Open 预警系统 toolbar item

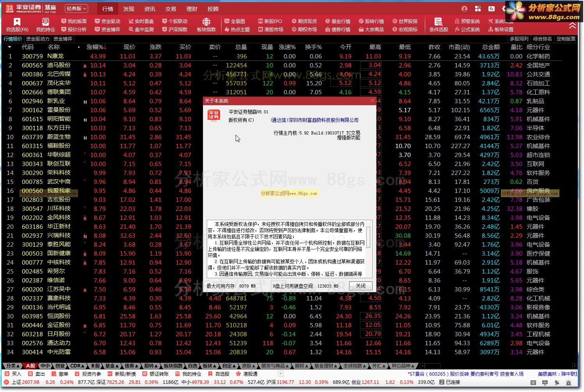[x=467, y=21]
